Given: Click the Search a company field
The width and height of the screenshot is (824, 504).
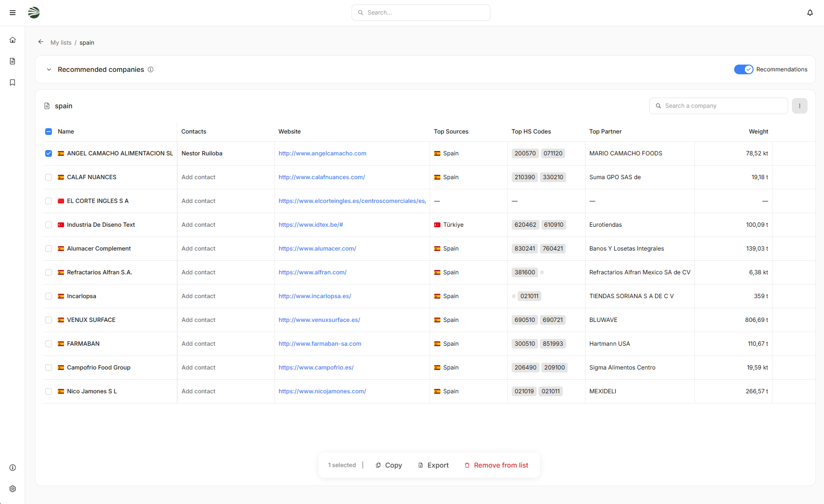Looking at the screenshot, I should pyautogui.click(x=719, y=106).
